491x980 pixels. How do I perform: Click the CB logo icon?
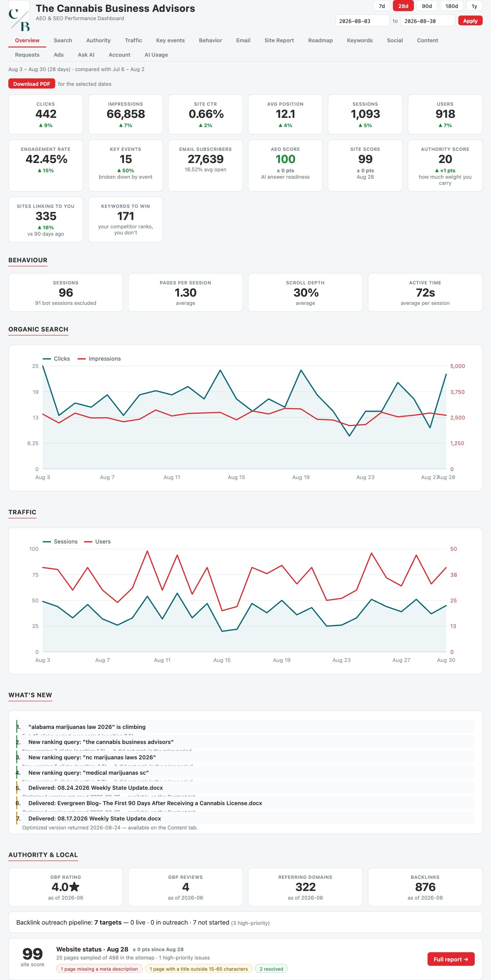tap(19, 16)
